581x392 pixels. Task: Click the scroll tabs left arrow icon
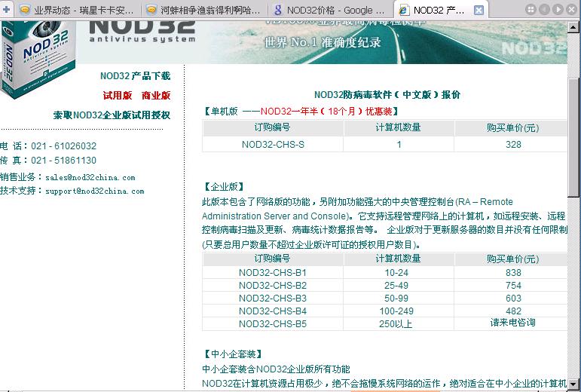pyautogui.click(x=544, y=10)
